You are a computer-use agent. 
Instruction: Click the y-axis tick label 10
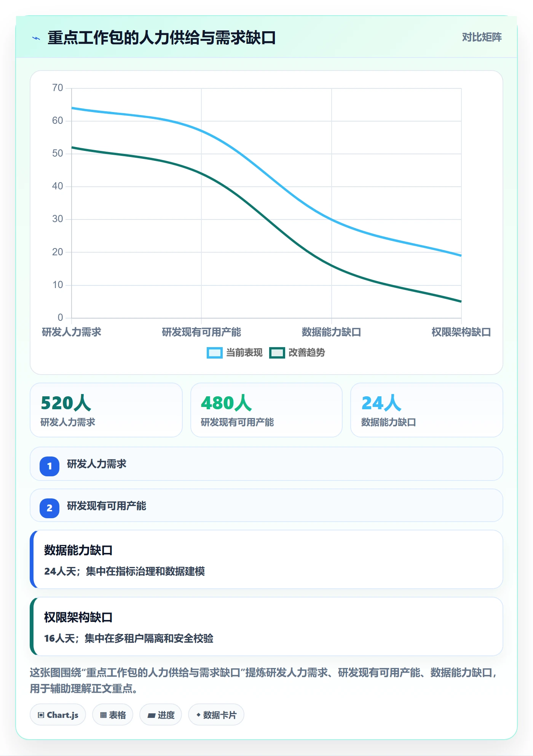click(57, 285)
